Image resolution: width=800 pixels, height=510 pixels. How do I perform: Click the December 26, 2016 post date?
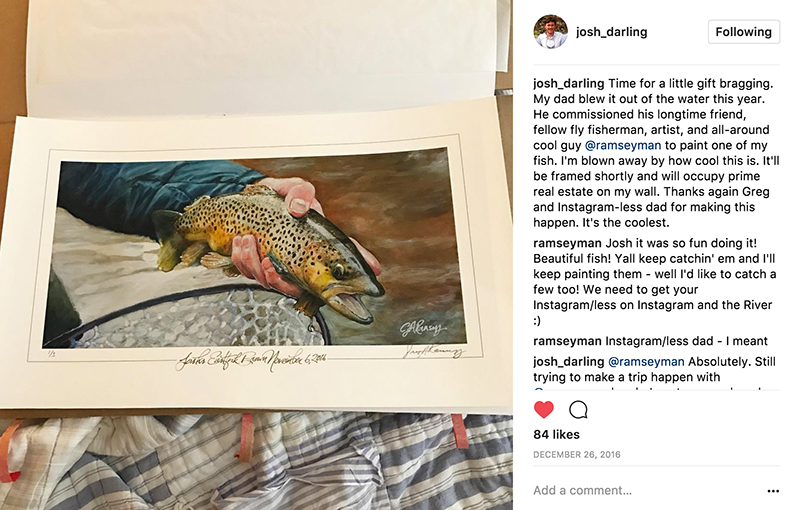click(577, 454)
